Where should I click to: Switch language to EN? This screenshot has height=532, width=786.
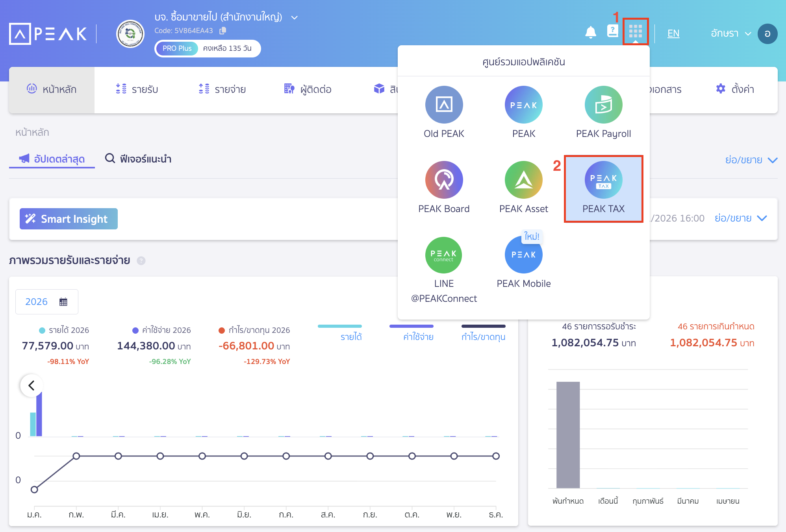tap(673, 33)
